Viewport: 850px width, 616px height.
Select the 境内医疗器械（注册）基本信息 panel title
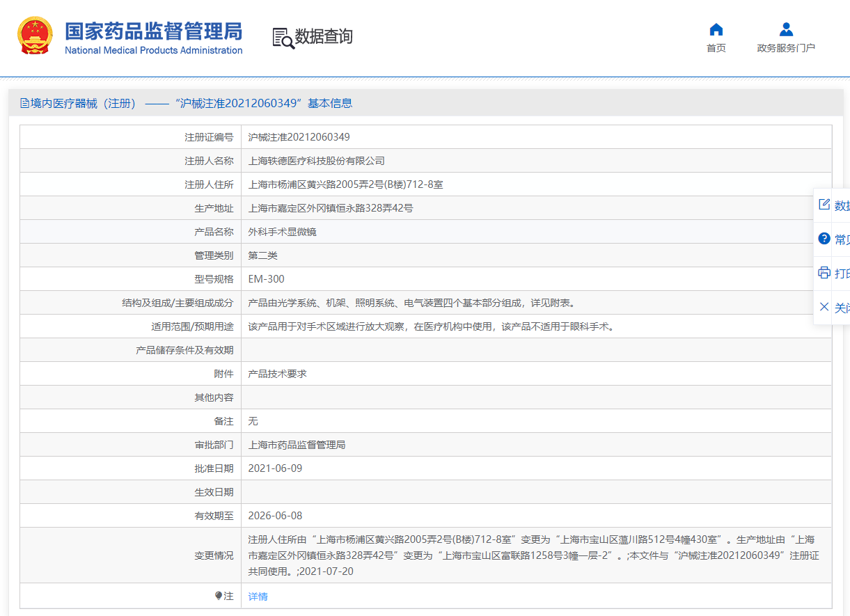coord(186,103)
